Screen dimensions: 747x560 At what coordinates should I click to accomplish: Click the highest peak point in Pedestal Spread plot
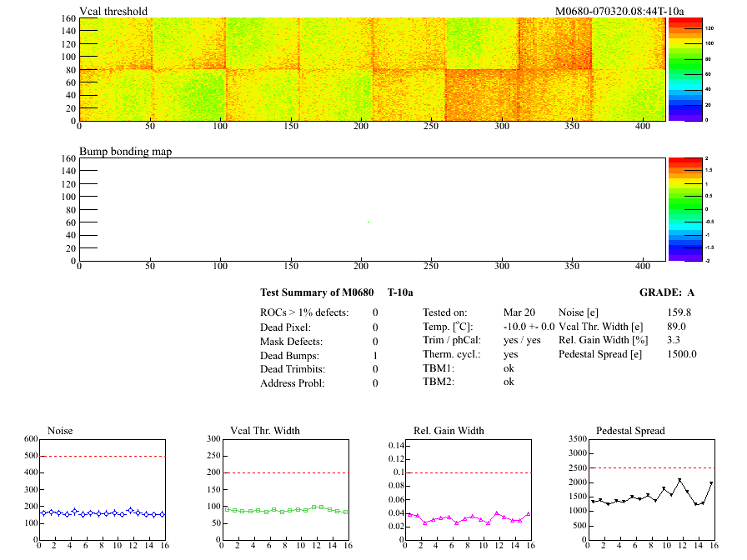pos(679,480)
